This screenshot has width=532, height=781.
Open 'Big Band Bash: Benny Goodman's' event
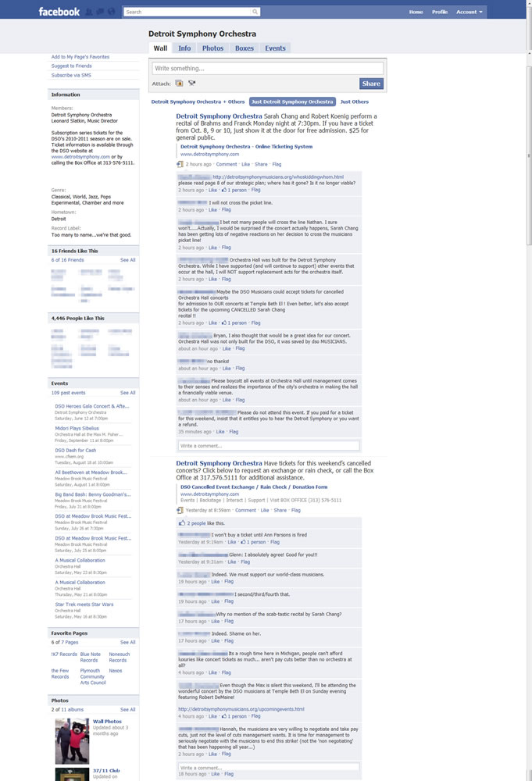pyautogui.click(x=93, y=494)
